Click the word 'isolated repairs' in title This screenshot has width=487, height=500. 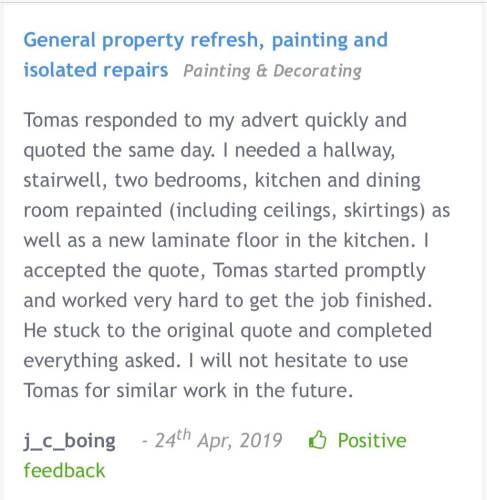[96, 70]
